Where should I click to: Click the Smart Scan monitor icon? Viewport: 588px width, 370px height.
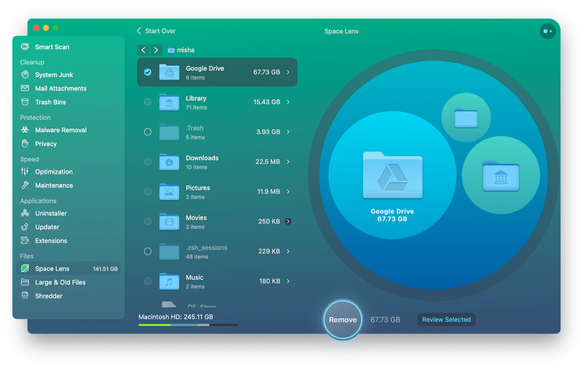point(25,47)
